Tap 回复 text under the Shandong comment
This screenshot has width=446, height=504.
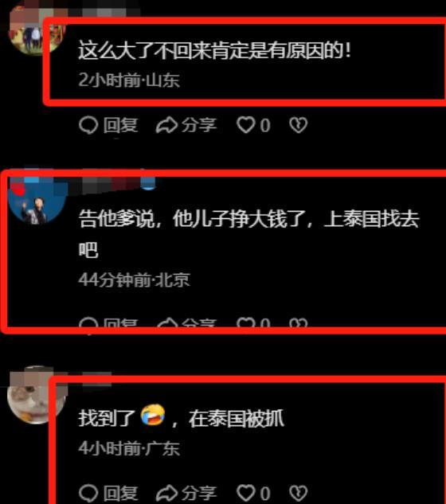click(120, 125)
